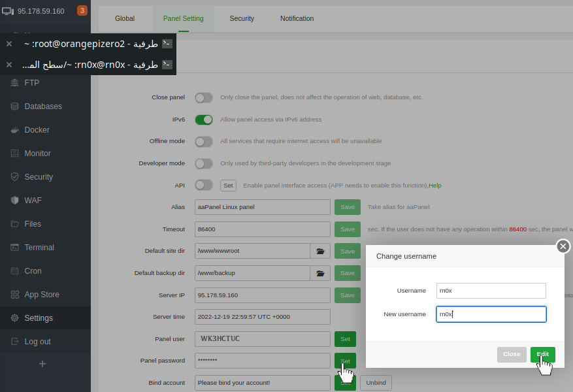Click the Files folder icon in sidebar
Viewport: 573px width, 392px height.
(x=14, y=224)
